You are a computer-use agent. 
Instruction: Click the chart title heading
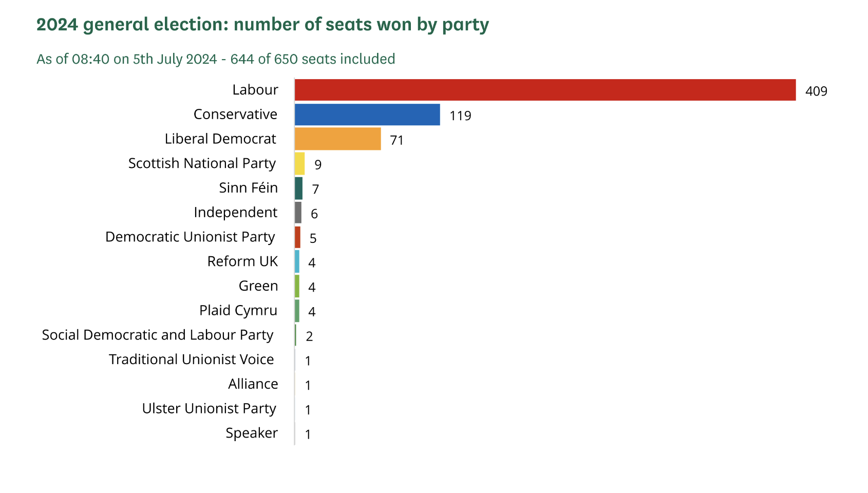tap(262, 25)
